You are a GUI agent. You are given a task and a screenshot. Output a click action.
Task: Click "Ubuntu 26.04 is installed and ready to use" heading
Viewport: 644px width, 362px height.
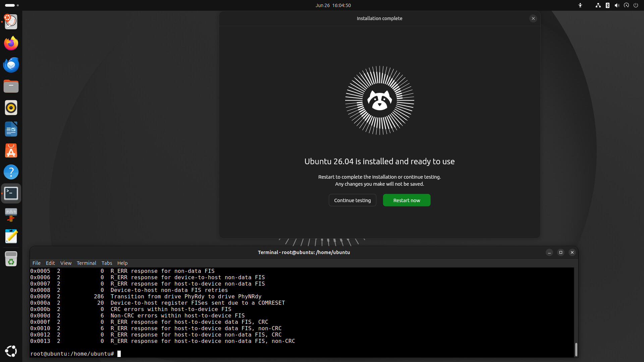tap(380, 162)
